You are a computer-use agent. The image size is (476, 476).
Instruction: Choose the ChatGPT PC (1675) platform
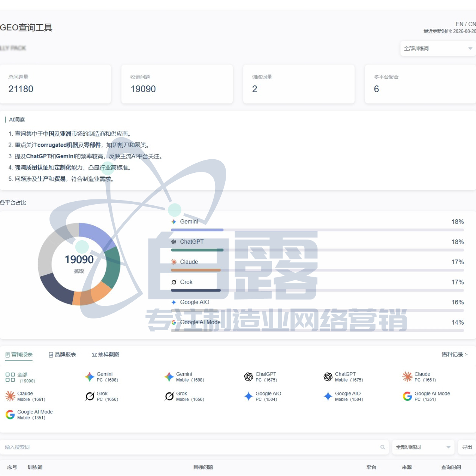pos(260,377)
